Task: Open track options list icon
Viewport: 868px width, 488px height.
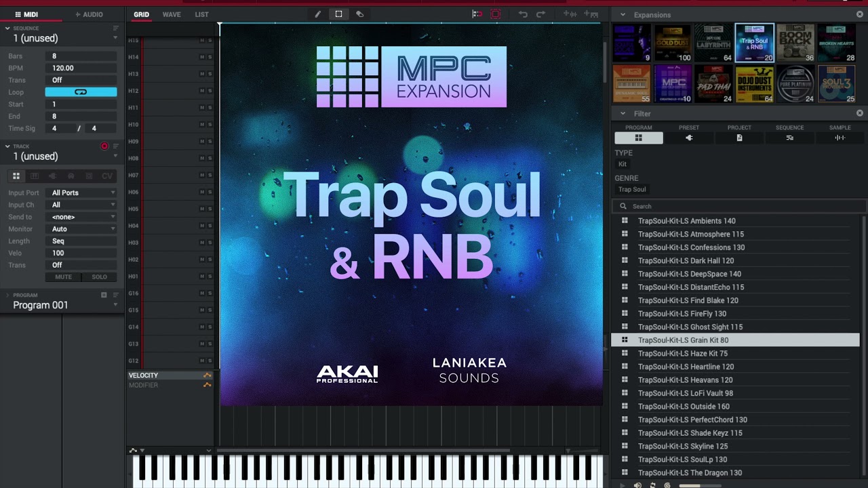Action: tap(115, 146)
